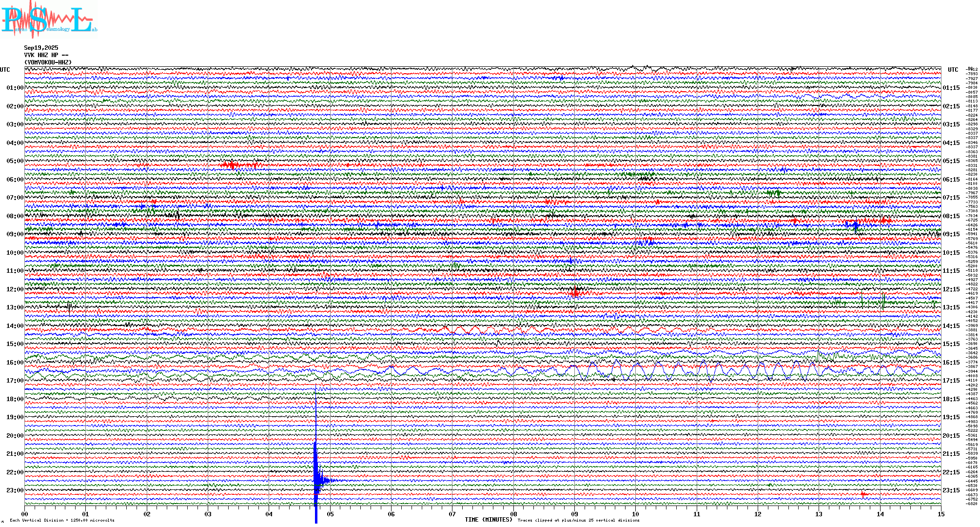Image resolution: width=980 pixels, height=527 pixels.
Task: Click the 20:15 label on right axis
Action: tap(951, 436)
